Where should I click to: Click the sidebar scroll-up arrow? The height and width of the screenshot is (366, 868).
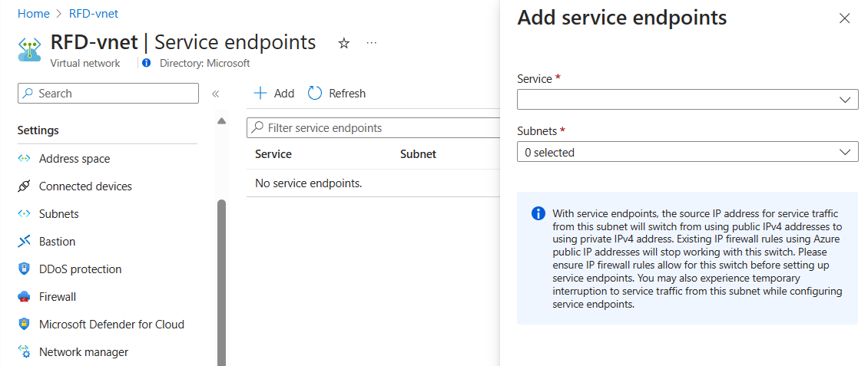[x=221, y=121]
